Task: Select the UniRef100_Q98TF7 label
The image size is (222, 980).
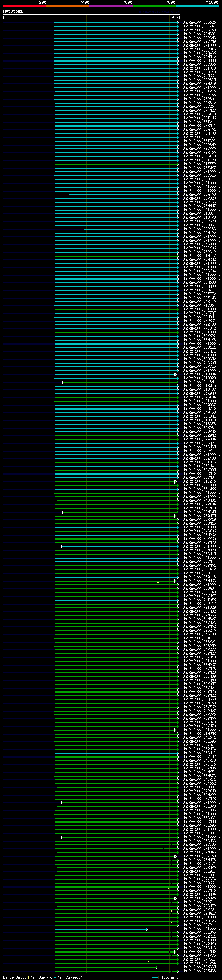Action: [x=199, y=179]
